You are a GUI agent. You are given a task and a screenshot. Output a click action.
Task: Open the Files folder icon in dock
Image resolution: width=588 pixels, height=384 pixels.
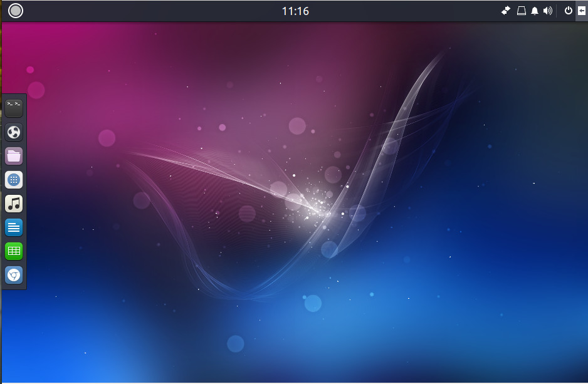[x=14, y=156]
